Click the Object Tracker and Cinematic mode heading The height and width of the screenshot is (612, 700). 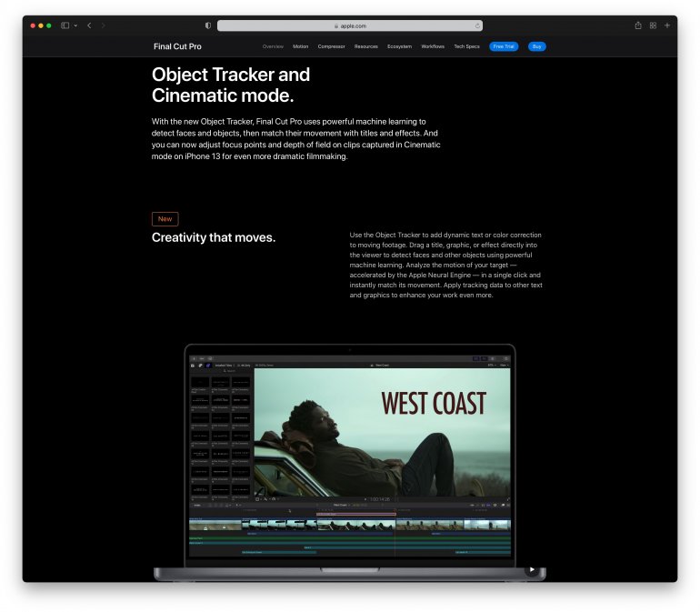pos(230,85)
